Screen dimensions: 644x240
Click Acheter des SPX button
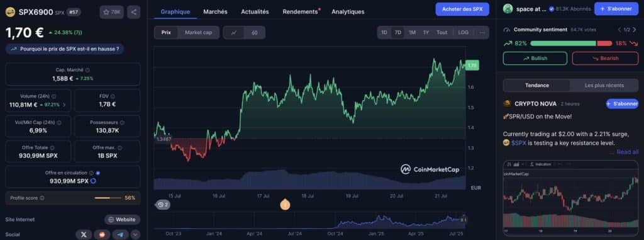462,9
